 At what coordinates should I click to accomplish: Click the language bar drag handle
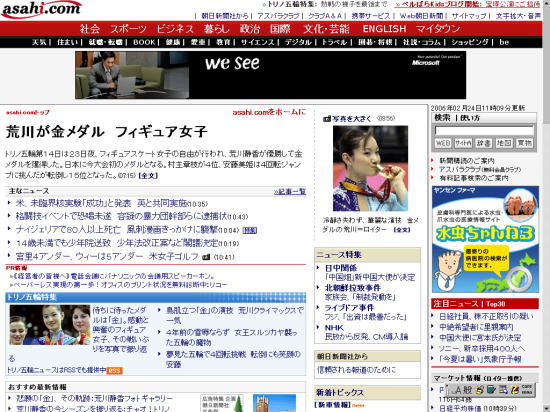(447, 389)
